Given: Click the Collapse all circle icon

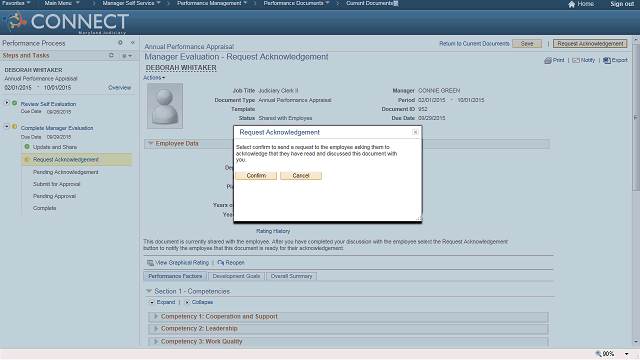Looking at the screenshot, I should 187,302.
